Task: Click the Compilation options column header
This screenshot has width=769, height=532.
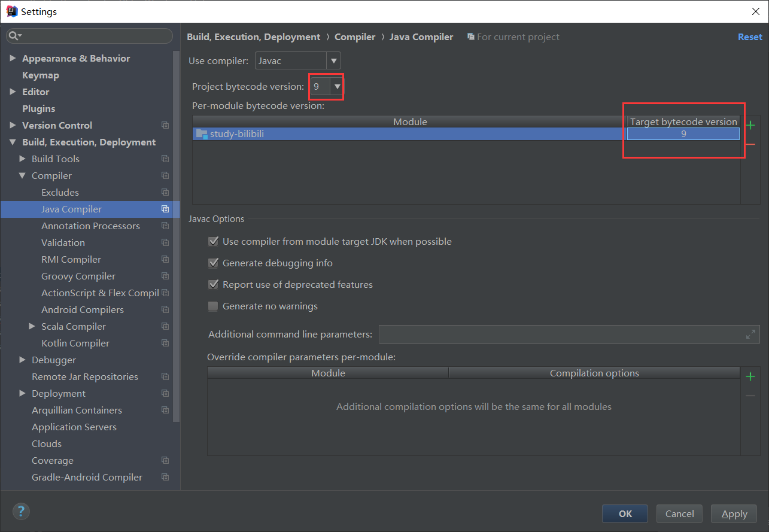Action: 594,373
